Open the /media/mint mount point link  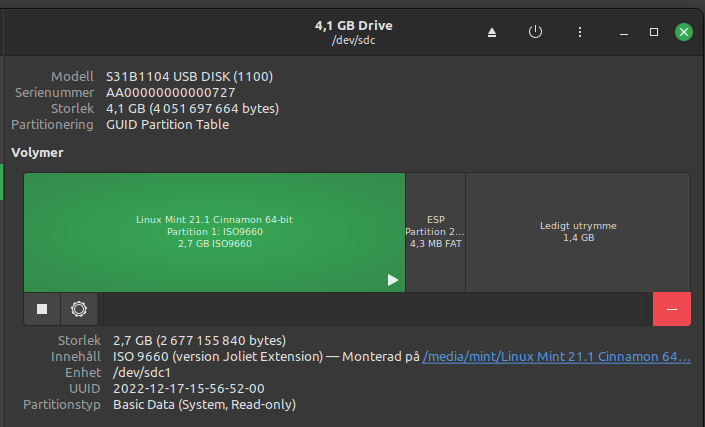point(556,356)
